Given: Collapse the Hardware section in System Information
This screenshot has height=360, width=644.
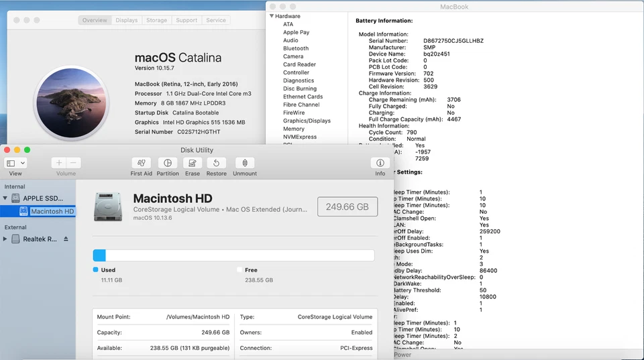Looking at the screenshot, I should point(272,16).
